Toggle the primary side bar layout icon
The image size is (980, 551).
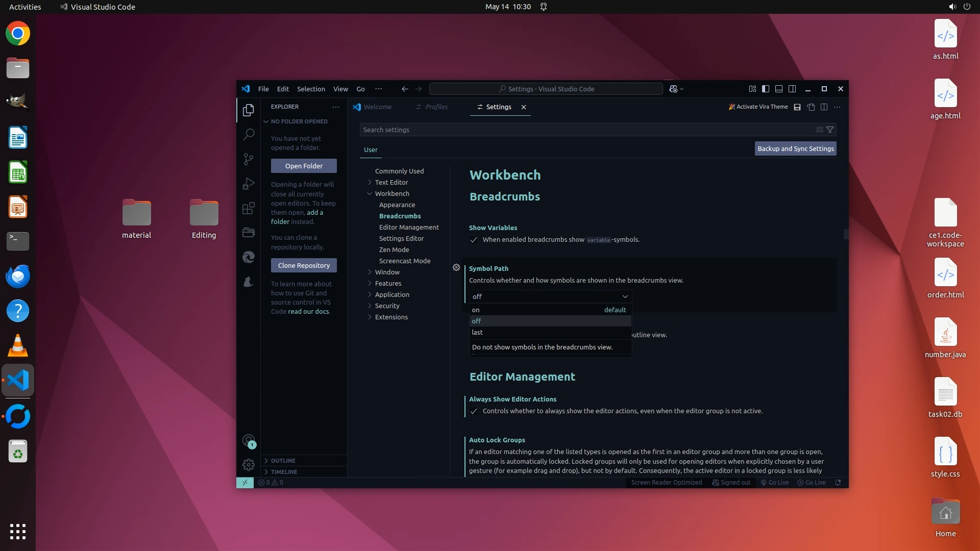(x=766, y=89)
